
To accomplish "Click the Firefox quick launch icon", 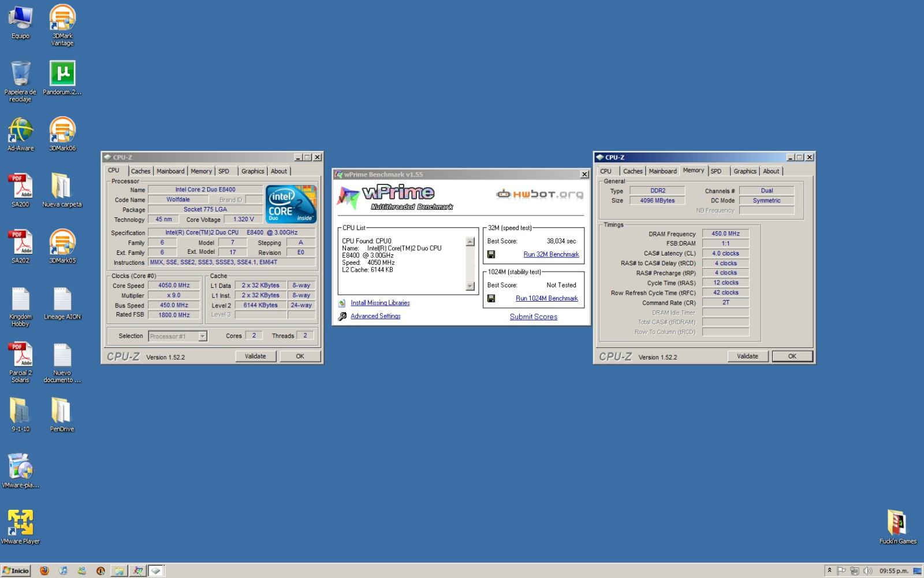I will tap(44, 570).
